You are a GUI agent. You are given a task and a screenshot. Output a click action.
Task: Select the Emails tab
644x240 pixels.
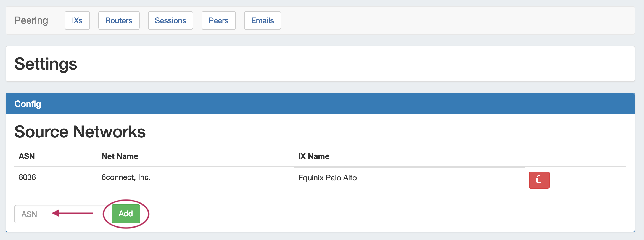[262, 20]
